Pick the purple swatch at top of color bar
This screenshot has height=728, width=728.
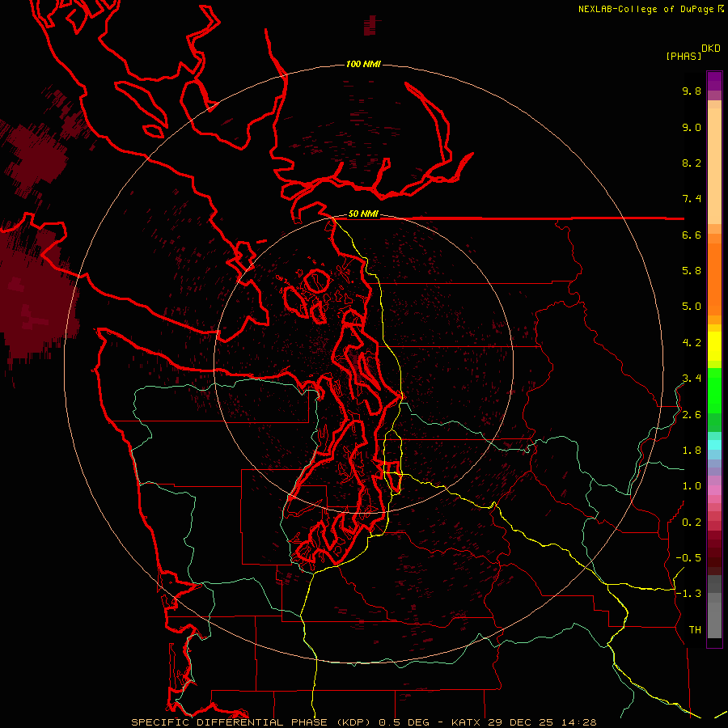(x=714, y=81)
